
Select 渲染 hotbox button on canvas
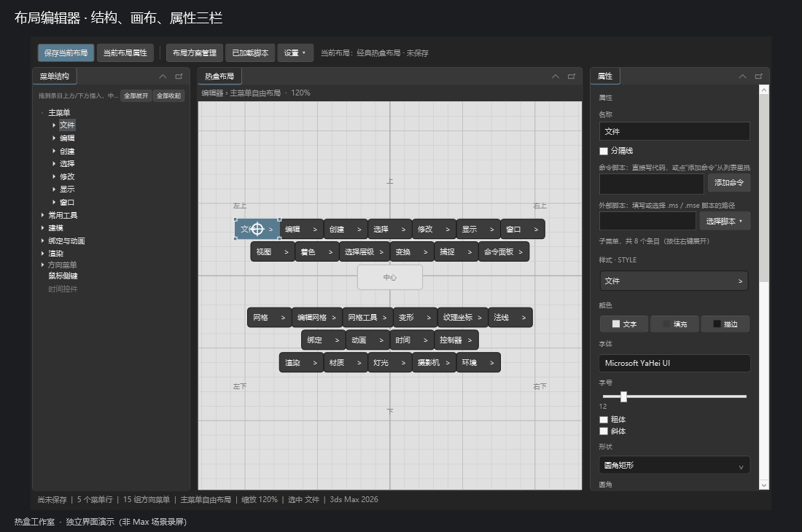pos(301,363)
